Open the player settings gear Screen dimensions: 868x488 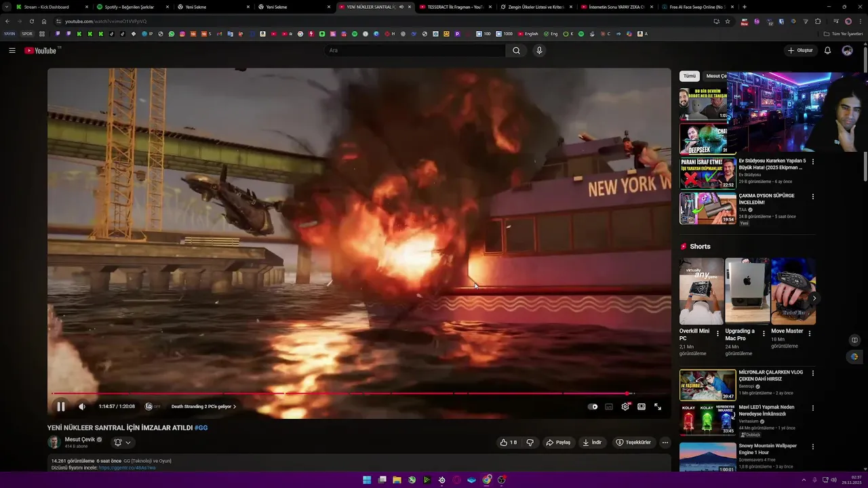(625, 407)
